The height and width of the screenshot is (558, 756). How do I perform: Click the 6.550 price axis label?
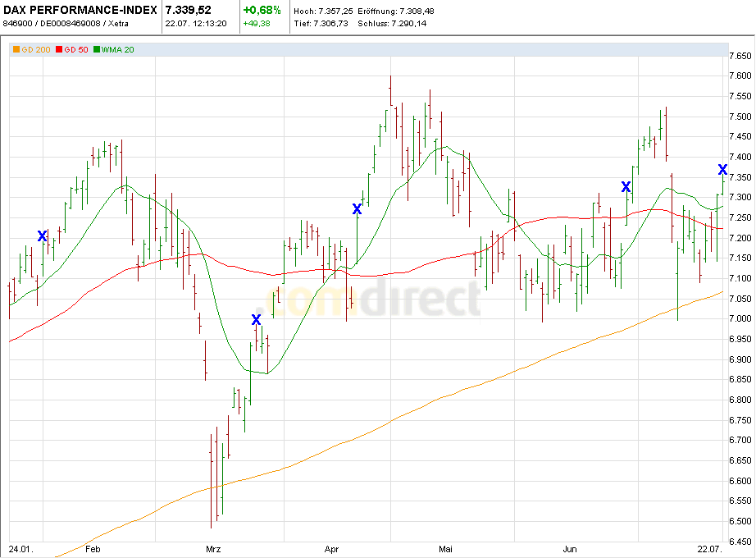point(740,501)
